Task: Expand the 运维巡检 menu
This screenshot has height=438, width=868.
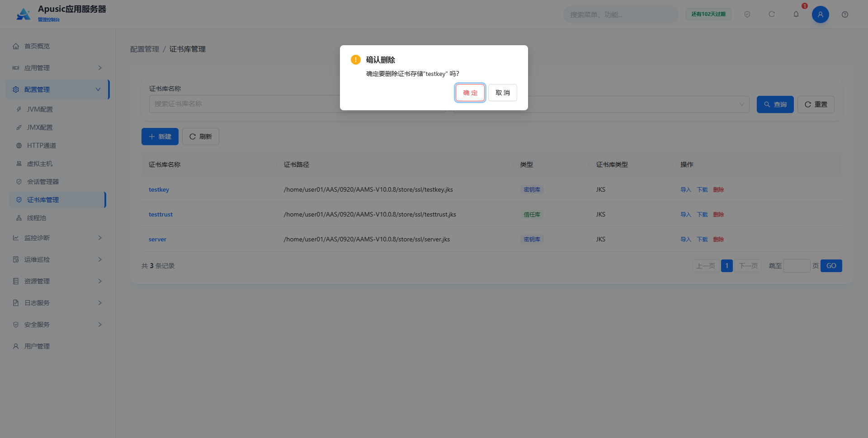Action: [58, 259]
